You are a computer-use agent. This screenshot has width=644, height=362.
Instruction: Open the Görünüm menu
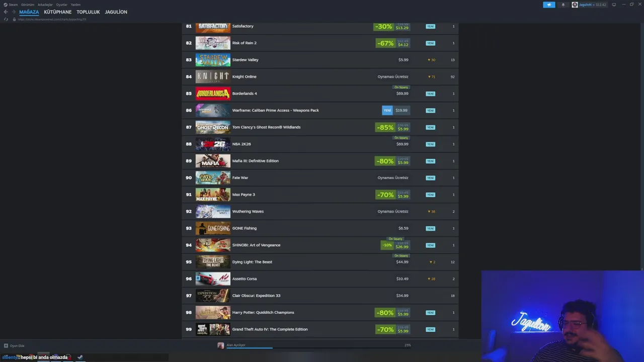[28, 5]
